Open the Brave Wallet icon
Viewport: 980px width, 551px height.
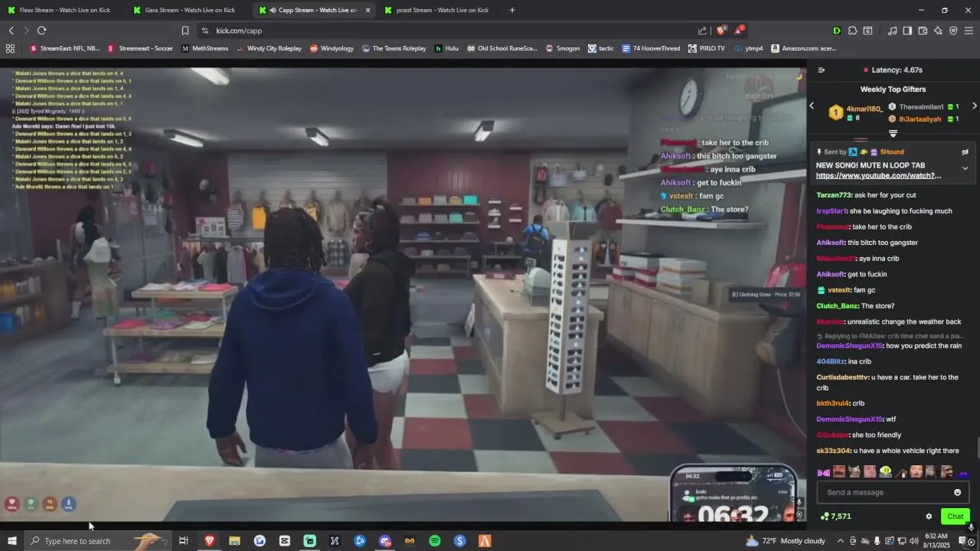923,31
